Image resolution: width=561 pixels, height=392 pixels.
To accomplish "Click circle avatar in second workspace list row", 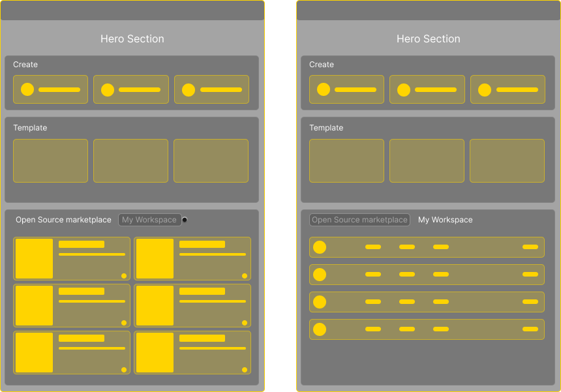I will click(320, 275).
